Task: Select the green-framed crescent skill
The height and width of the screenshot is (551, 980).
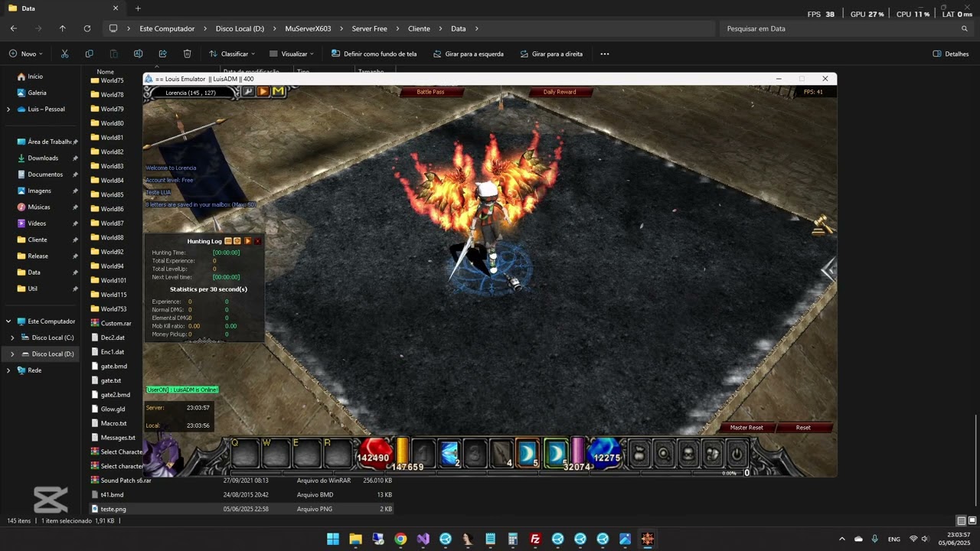Action: 557,454
